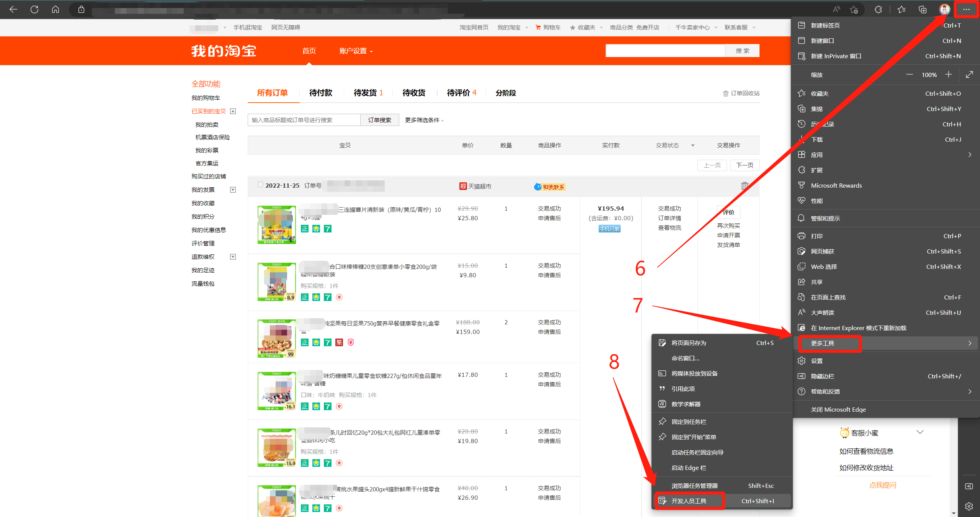
Task: Click 网页捕获 menu item
Action: coord(886,252)
